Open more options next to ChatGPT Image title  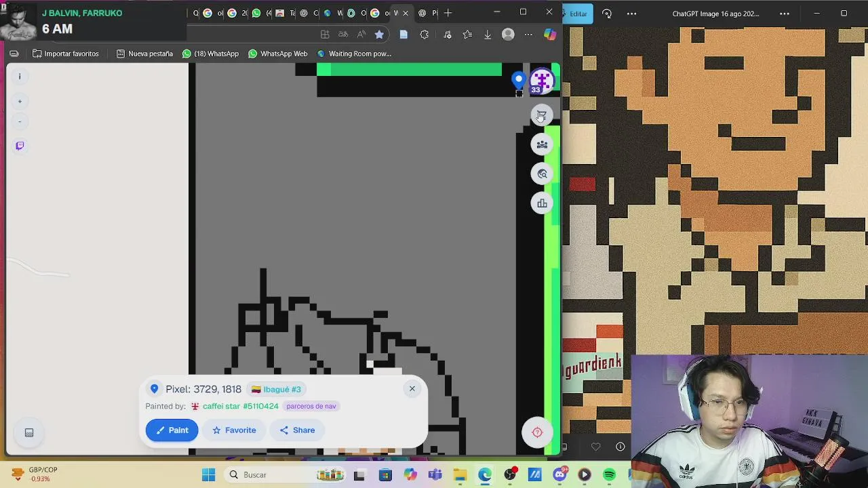point(785,14)
